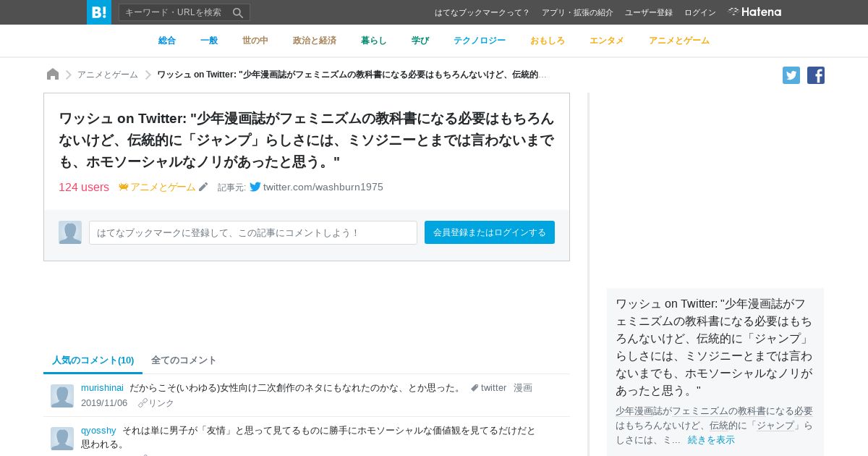Open 暮らし category tab
Screen dimensions: 868x456
[x=374, y=41]
